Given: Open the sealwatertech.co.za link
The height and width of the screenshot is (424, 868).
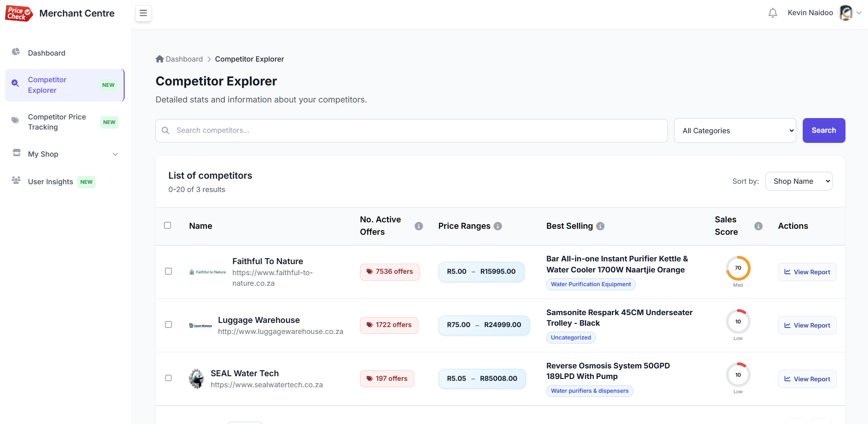Looking at the screenshot, I should coord(267,385).
